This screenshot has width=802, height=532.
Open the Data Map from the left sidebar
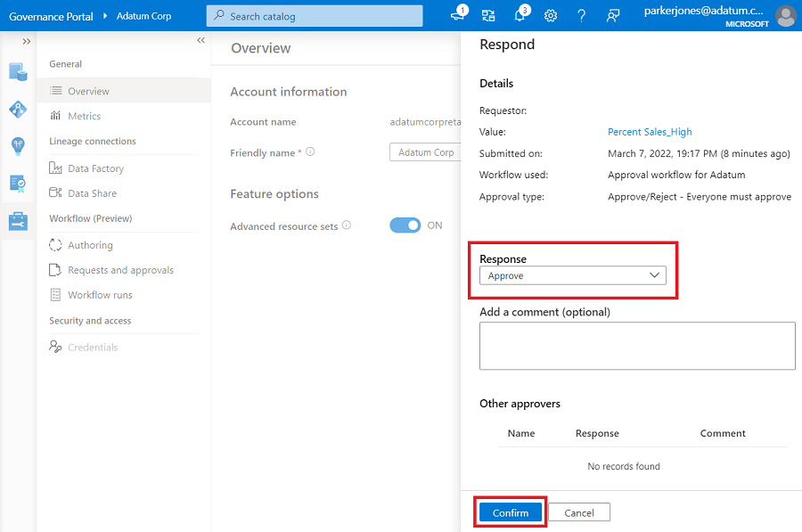point(18,109)
